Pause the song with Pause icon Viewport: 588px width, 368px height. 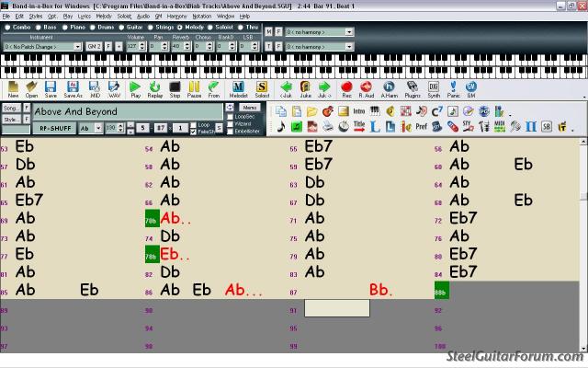coord(194,89)
